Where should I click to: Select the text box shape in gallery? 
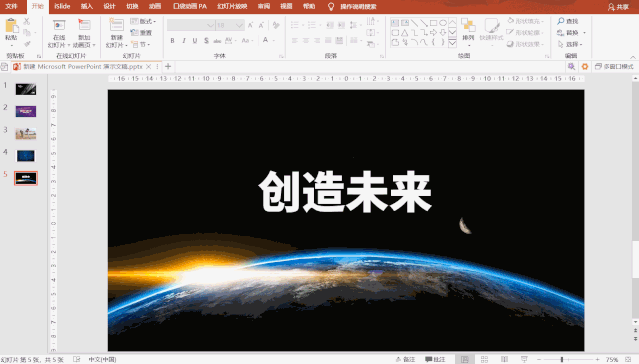pos(395,23)
